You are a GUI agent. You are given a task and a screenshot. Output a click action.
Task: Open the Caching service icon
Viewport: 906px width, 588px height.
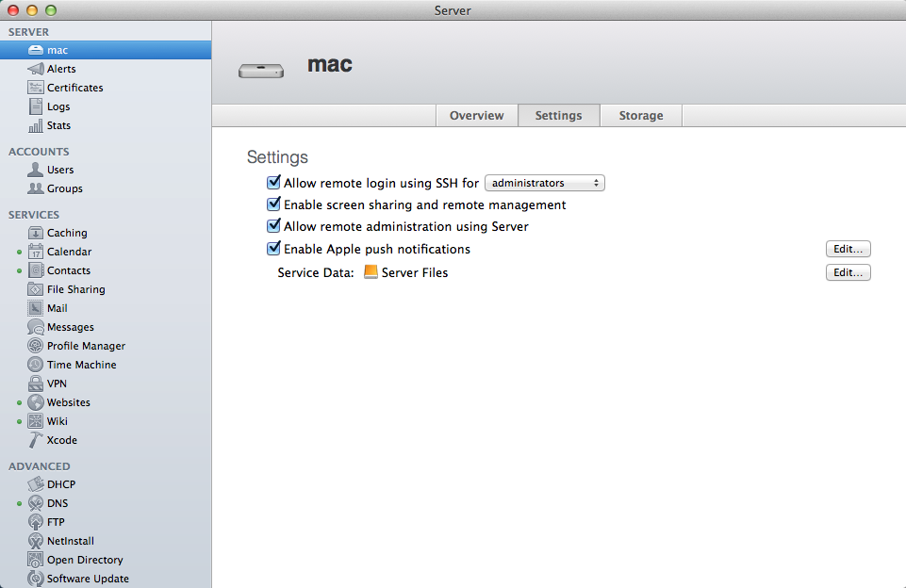click(36, 233)
